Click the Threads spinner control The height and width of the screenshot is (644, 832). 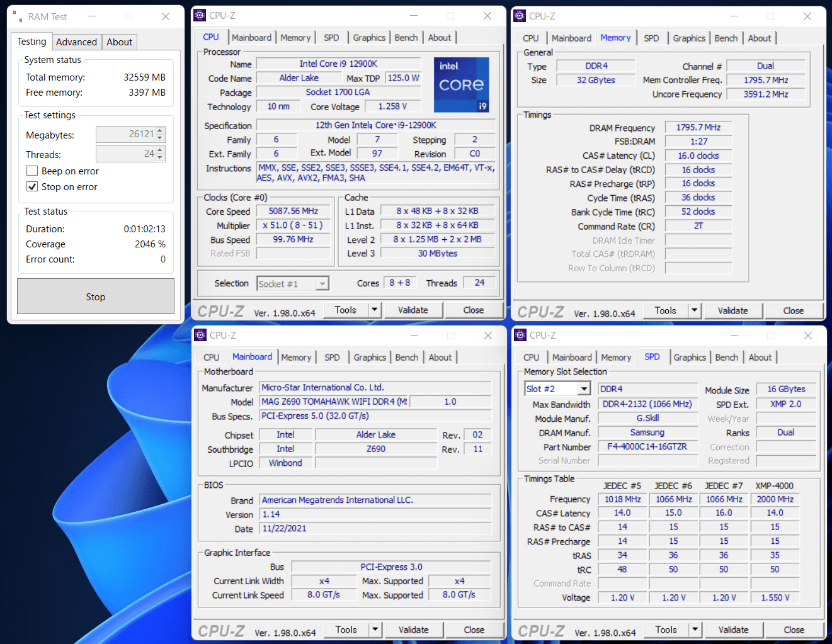160,154
